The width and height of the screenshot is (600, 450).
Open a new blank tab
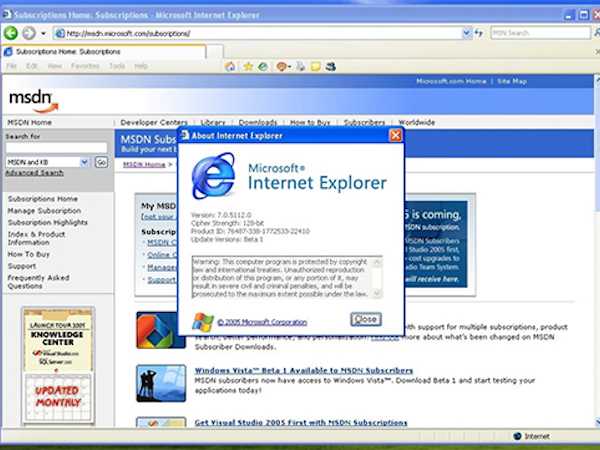[215, 52]
